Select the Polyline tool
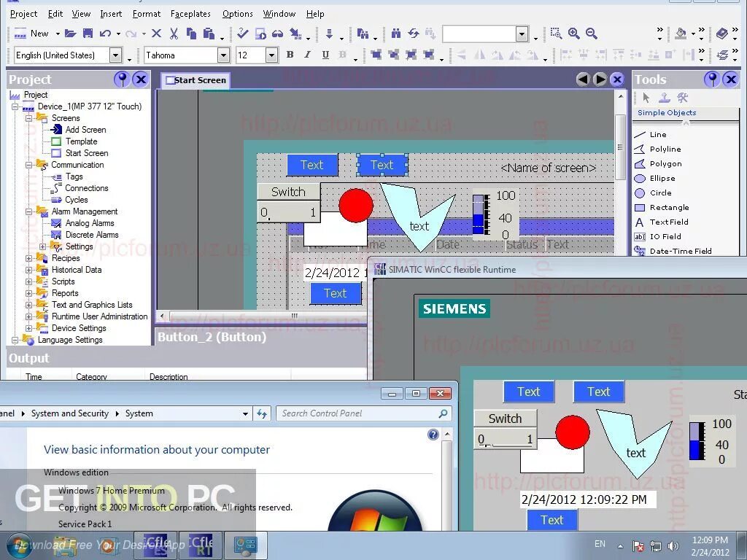The height and width of the screenshot is (560, 747). coord(665,149)
